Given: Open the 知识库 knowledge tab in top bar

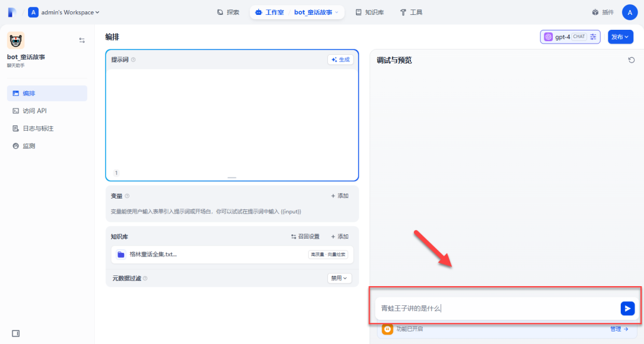Looking at the screenshot, I should 370,13.
